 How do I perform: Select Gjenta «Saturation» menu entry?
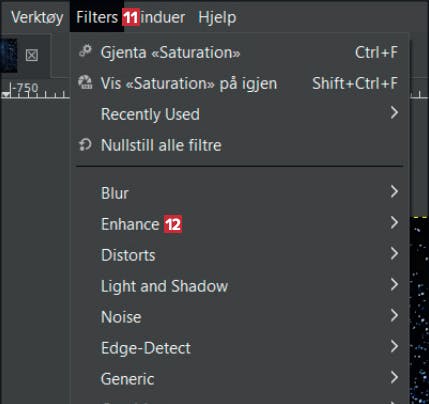click(239, 52)
